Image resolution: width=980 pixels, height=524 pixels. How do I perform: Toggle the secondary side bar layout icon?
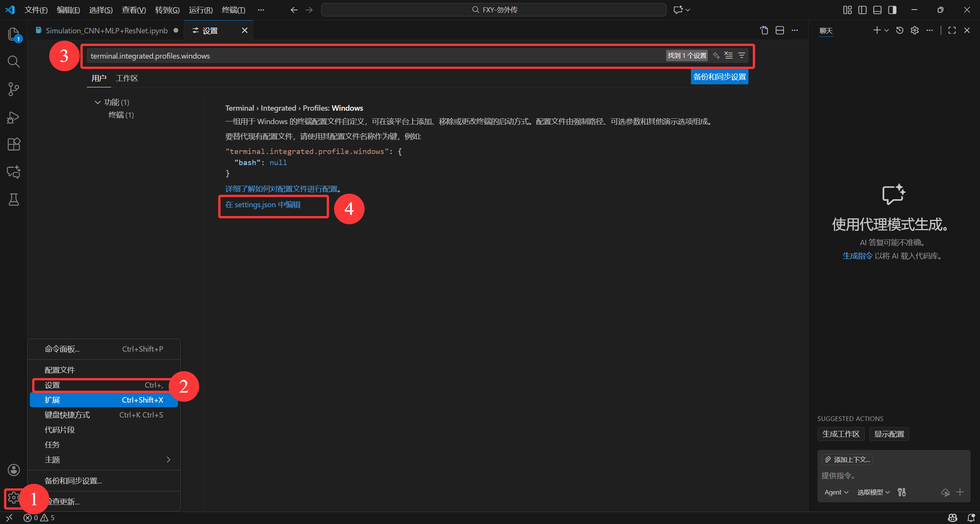coord(892,10)
